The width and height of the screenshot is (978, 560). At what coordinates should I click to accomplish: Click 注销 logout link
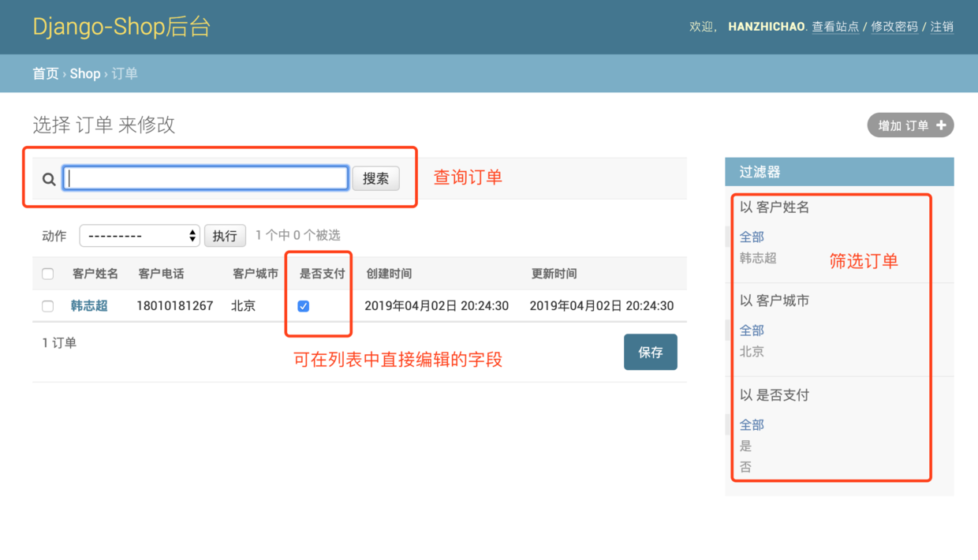[x=943, y=27]
